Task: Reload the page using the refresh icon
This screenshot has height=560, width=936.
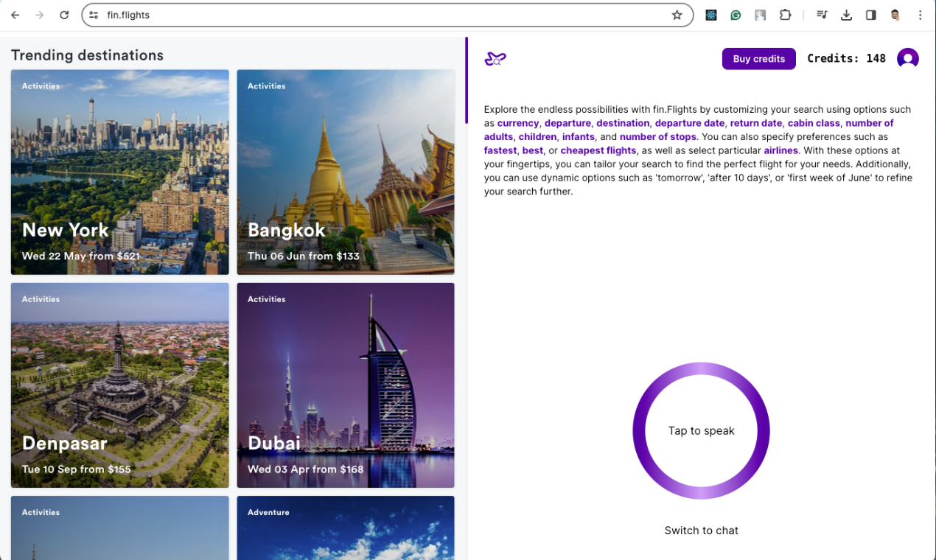Action: click(x=64, y=15)
